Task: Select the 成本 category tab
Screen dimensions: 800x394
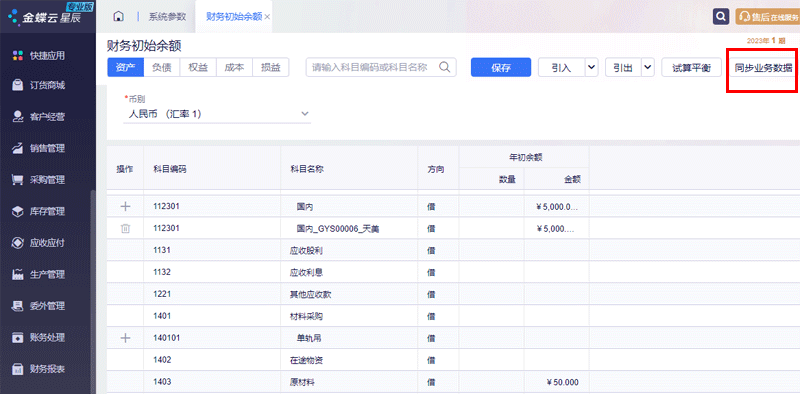Action: tap(234, 67)
